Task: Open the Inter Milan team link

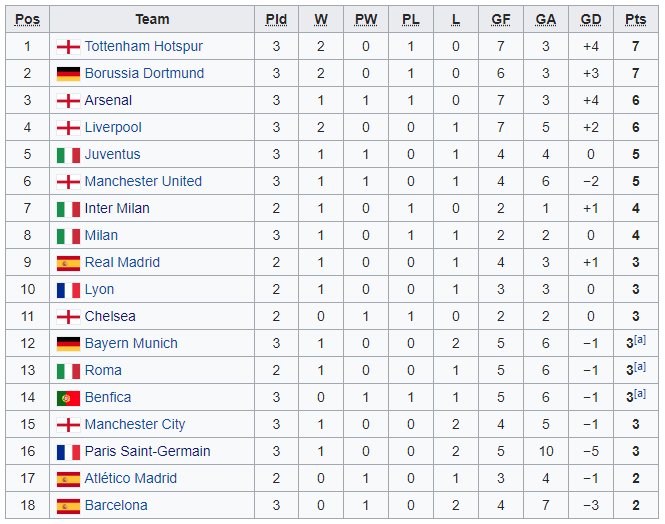Action: tap(117, 208)
